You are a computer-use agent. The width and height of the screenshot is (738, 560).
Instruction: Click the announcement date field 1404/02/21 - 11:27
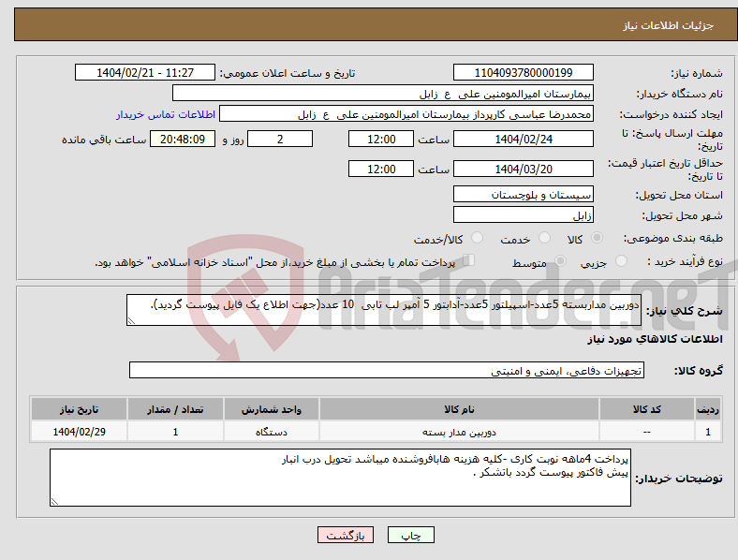tap(145, 72)
